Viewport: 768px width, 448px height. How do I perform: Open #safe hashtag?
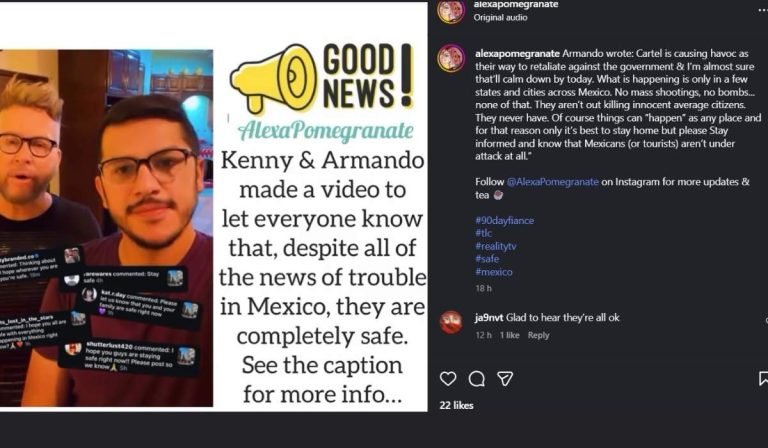tap(487, 259)
